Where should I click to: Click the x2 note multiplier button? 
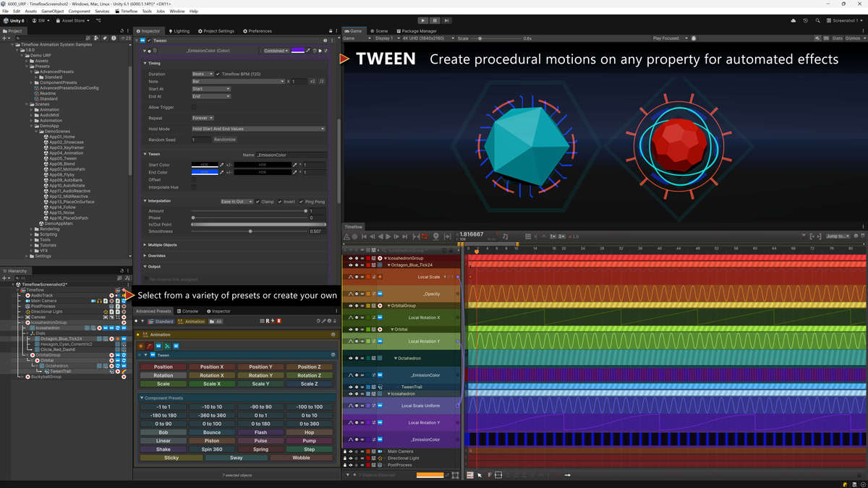[x=312, y=82]
